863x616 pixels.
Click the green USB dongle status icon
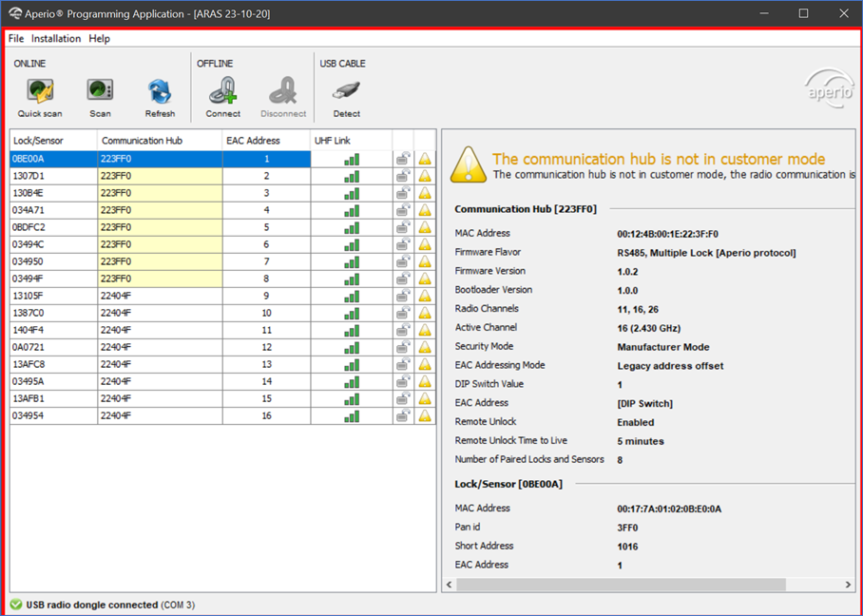[x=16, y=605]
